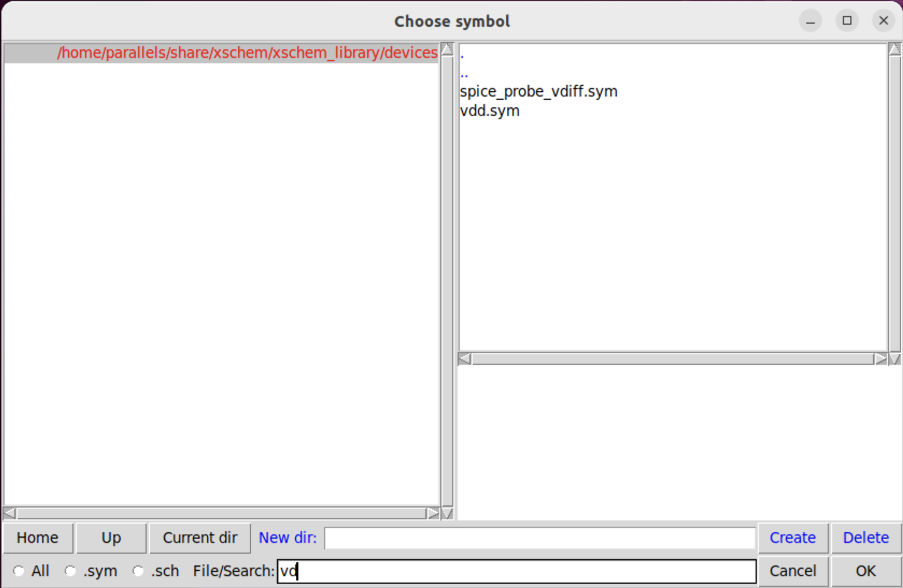
Task: Focus the New dir input field
Action: [x=540, y=538]
